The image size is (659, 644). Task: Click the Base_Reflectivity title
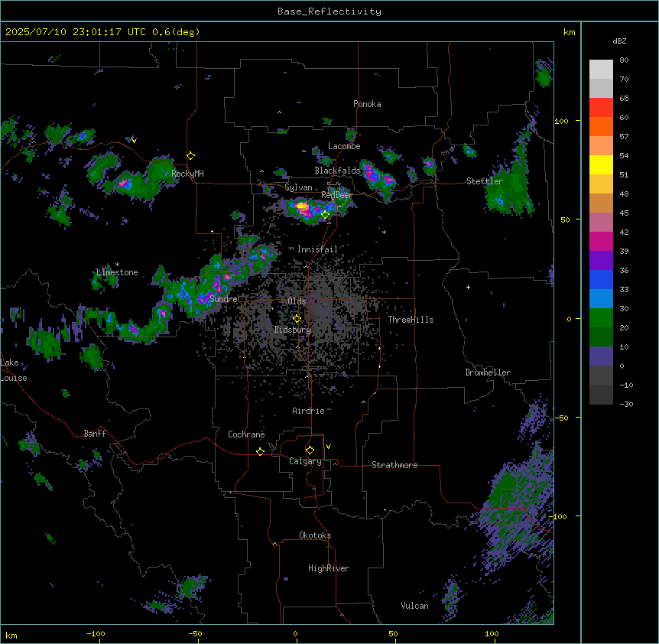tap(329, 11)
